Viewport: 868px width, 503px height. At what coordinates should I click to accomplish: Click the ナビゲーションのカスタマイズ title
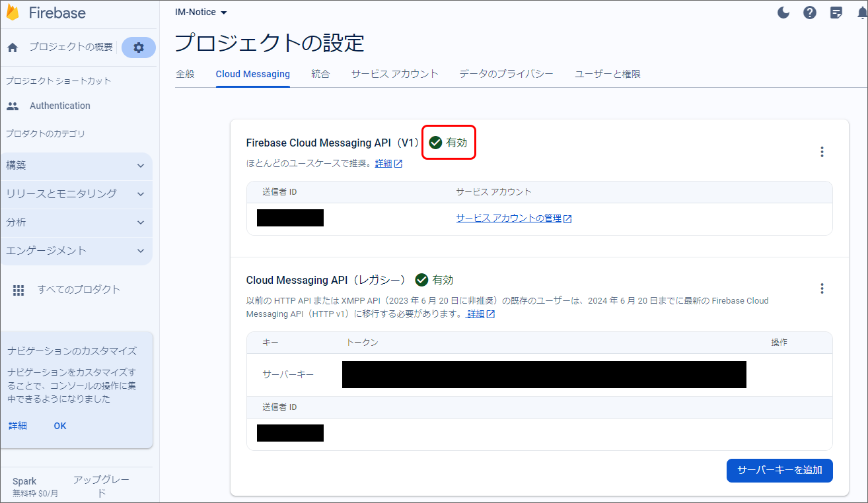[x=72, y=351]
